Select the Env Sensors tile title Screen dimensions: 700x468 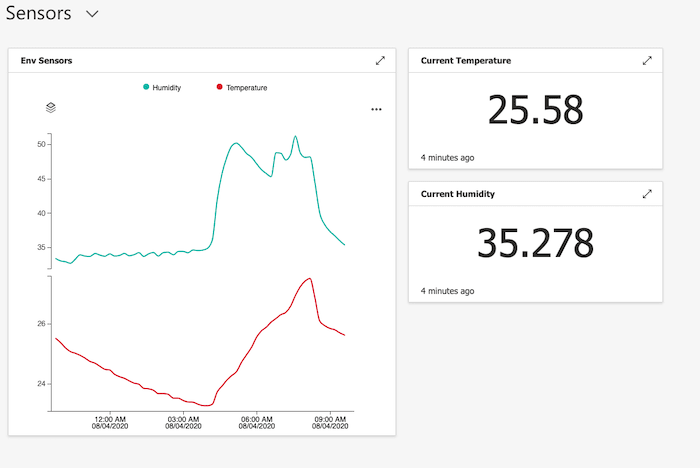pos(46,61)
